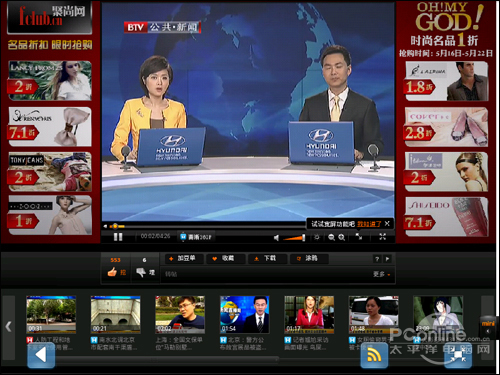Viewport: 500px width, 375px height.
Task: Open the video quality selector (清晰 360P)
Action: coord(196,237)
